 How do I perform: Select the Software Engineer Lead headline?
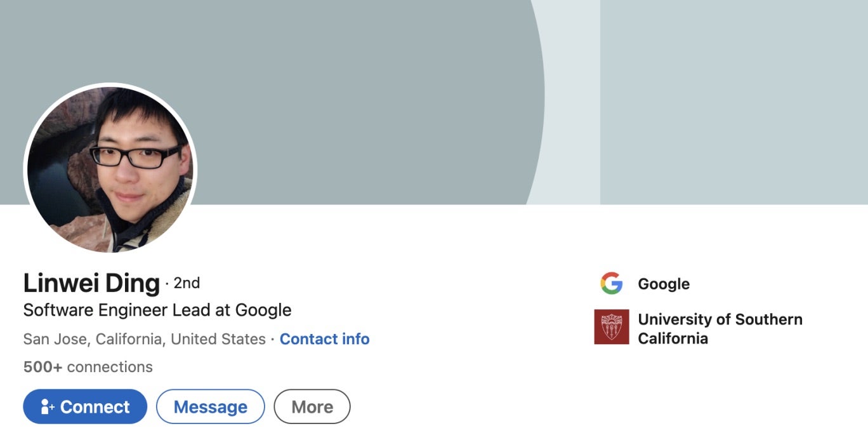pyautogui.click(x=157, y=310)
